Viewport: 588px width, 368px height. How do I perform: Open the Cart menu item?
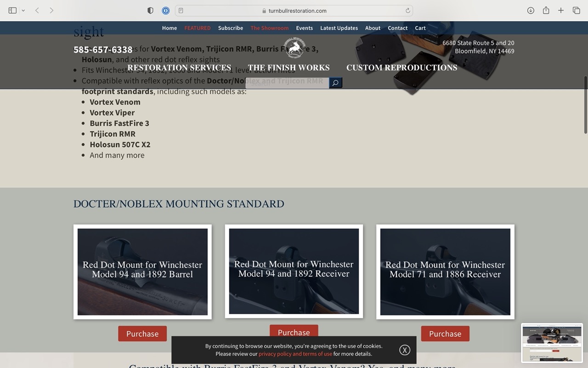pyautogui.click(x=420, y=28)
